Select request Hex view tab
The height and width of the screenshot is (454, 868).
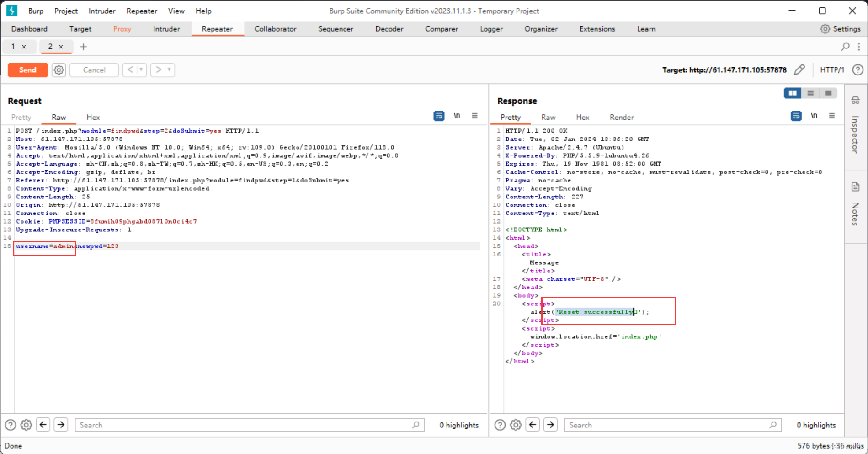click(93, 118)
